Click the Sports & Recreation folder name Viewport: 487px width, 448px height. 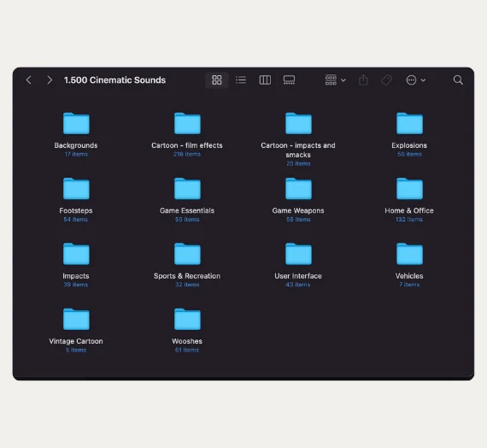tap(187, 276)
